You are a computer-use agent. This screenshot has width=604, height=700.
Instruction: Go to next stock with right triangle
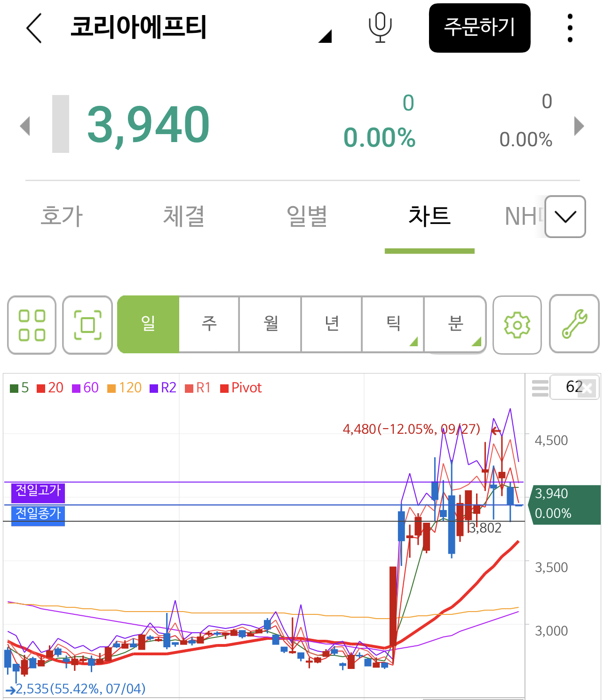coord(579,126)
